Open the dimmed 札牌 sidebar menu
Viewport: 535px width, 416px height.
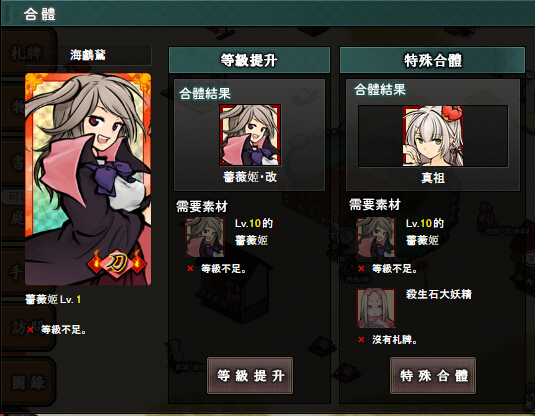pyautogui.click(x=26, y=54)
